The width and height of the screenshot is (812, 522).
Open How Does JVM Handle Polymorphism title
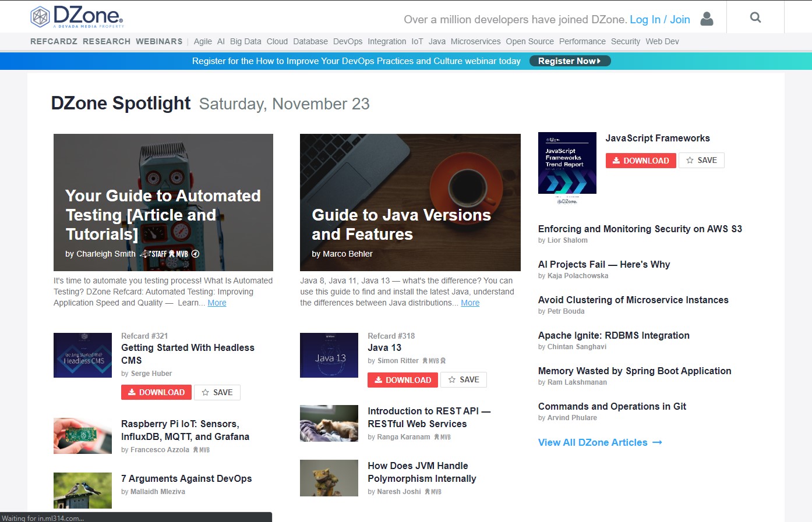pyautogui.click(x=422, y=472)
